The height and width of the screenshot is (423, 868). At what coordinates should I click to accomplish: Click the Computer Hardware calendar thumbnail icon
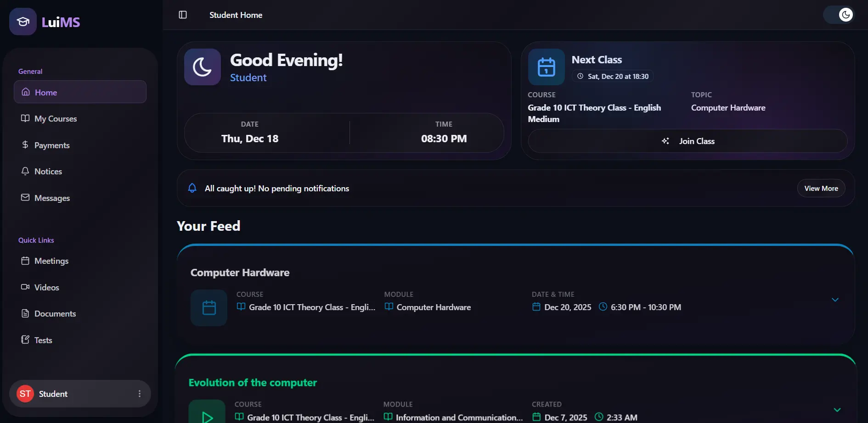pos(209,307)
